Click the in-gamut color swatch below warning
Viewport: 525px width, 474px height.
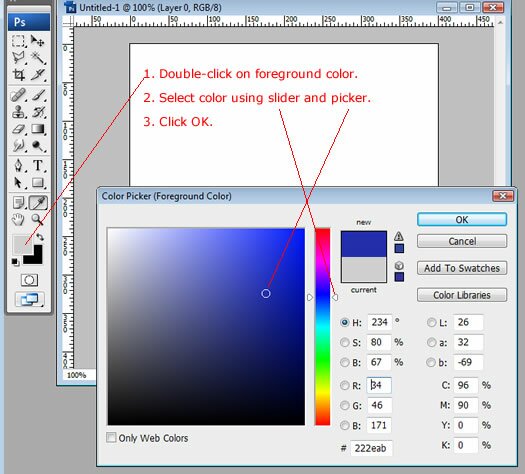click(399, 248)
